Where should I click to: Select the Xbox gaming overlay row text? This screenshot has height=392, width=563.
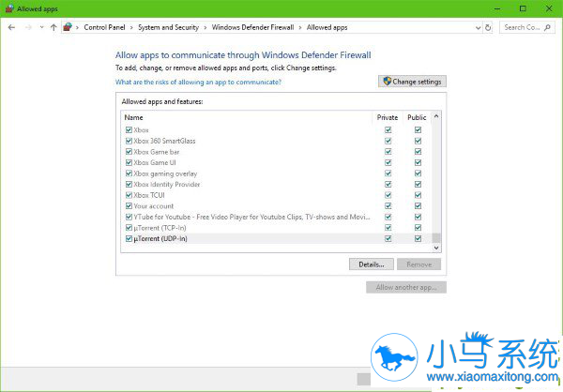pyautogui.click(x=165, y=173)
